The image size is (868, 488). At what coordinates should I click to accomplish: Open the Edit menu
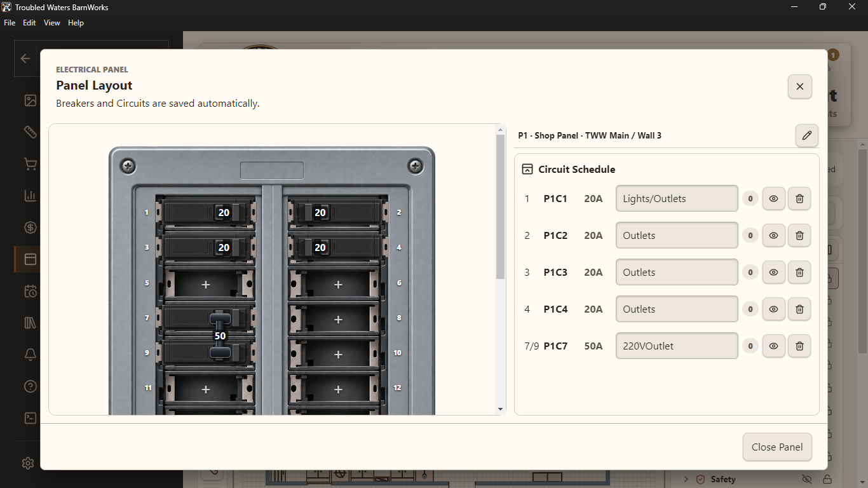[29, 23]
